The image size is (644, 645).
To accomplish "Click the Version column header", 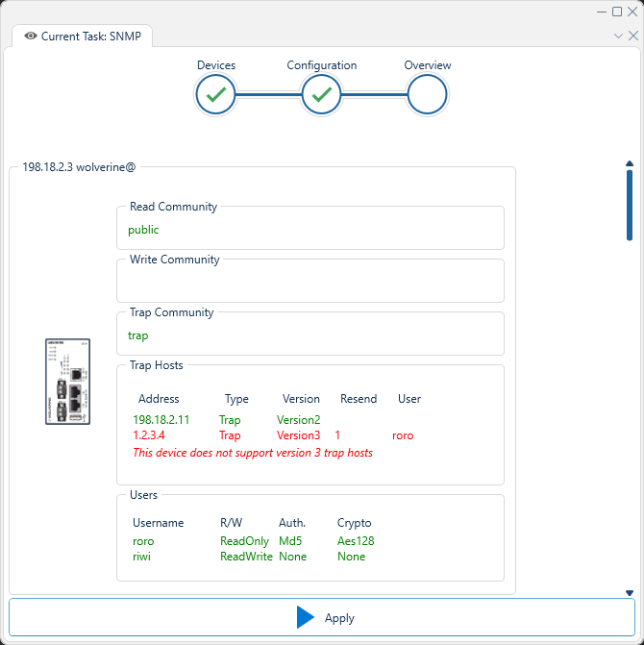I will (301, 399).
